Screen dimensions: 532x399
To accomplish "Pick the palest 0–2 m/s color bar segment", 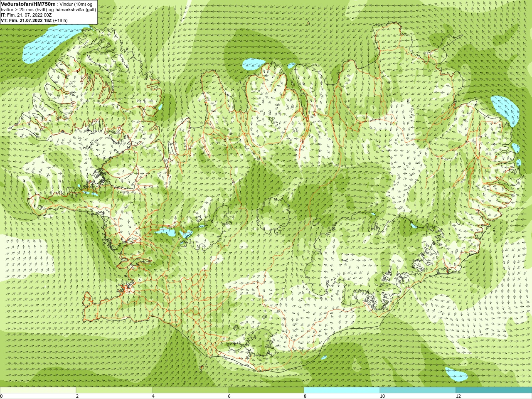I will click(38, 390).
